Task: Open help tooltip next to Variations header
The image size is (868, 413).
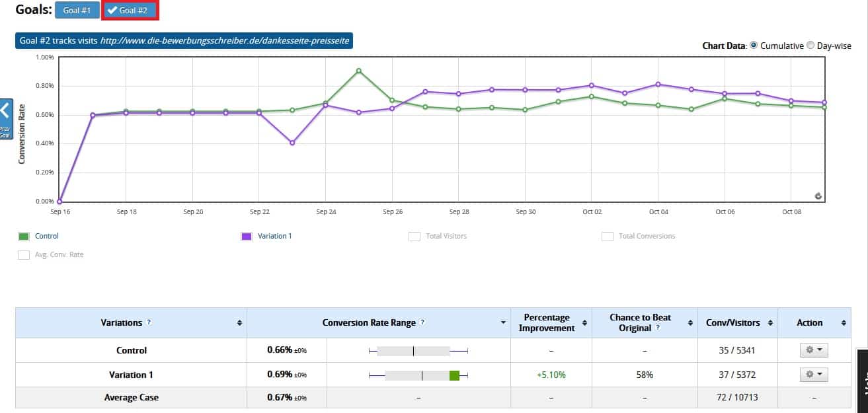Action: click(149, 322)
